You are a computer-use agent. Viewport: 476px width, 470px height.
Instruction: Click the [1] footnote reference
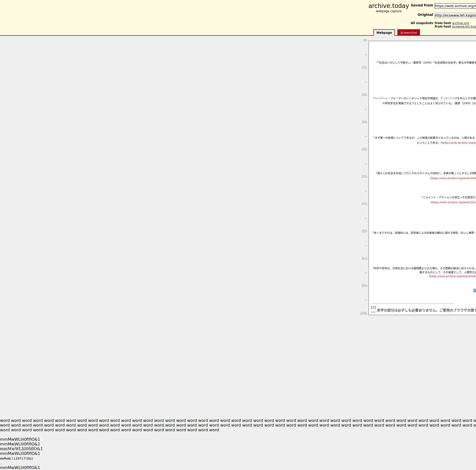(x=373, y=307)
